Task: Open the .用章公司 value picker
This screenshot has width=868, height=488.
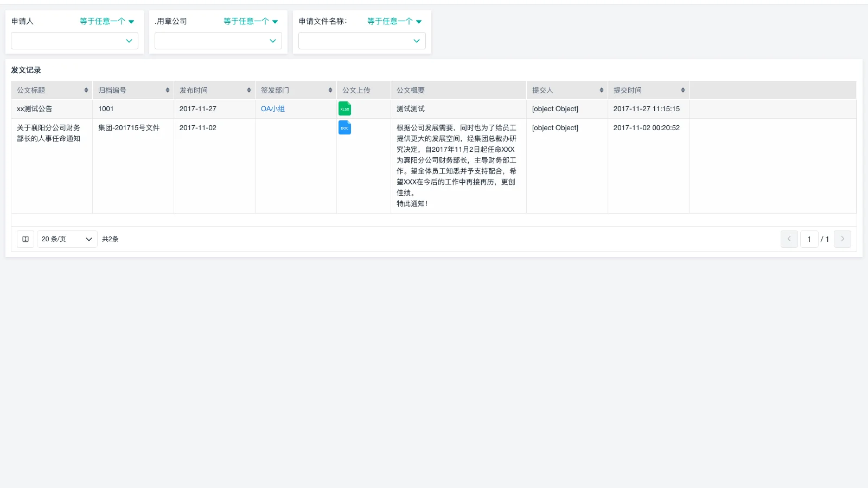Action: pos(218,41)
